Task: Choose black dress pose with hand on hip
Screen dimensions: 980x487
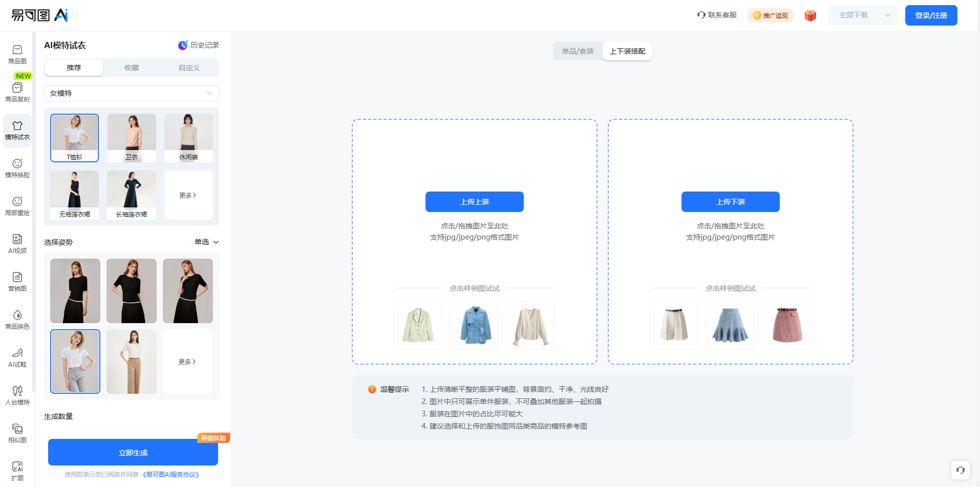Action: tap(188, 291)
